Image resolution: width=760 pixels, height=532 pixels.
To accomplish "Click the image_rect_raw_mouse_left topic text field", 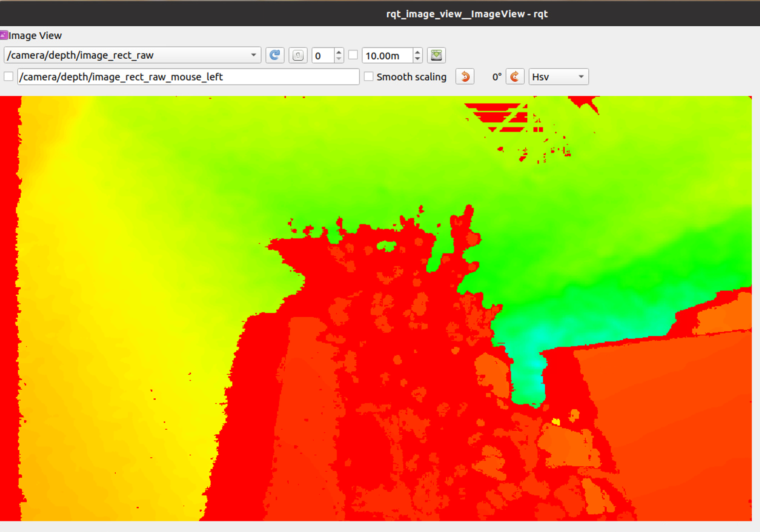I will coord(188,77).
